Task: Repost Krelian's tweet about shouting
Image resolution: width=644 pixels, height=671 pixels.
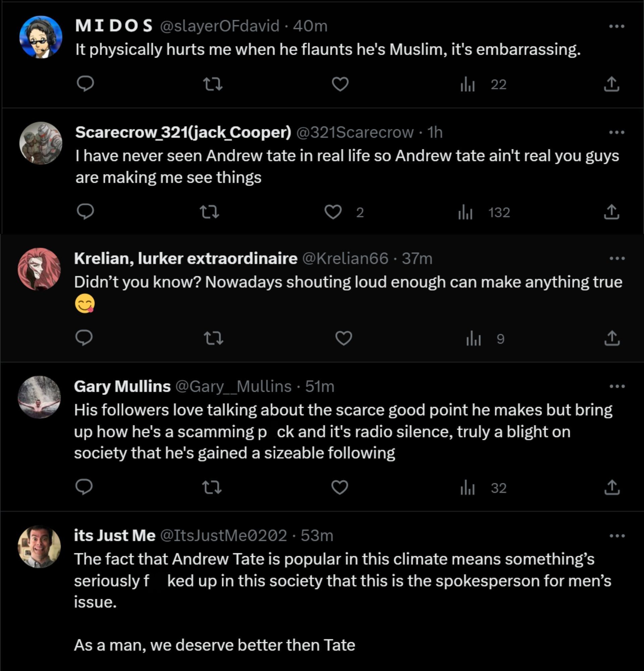Action: coord(214,338)
